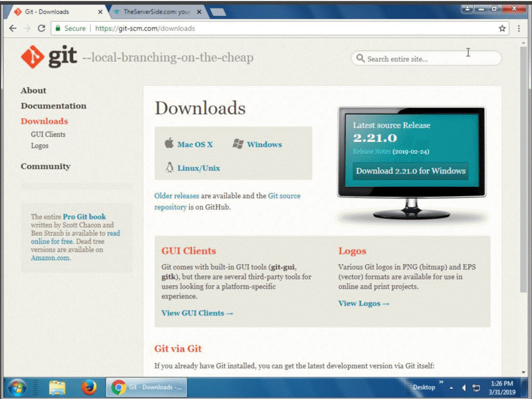532x399 pixels.
Task: Follow the Older releases link
Action: [x=177, y=196]
